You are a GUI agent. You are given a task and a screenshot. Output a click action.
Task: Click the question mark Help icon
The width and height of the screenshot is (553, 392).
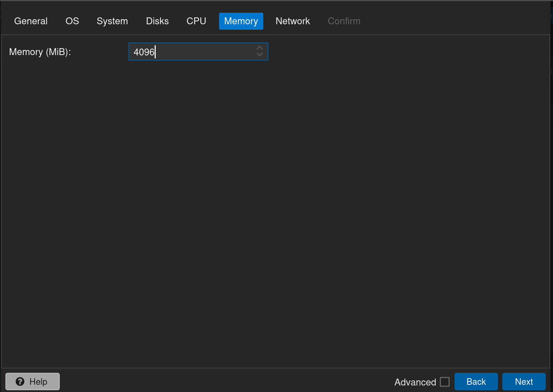[20, 381]
